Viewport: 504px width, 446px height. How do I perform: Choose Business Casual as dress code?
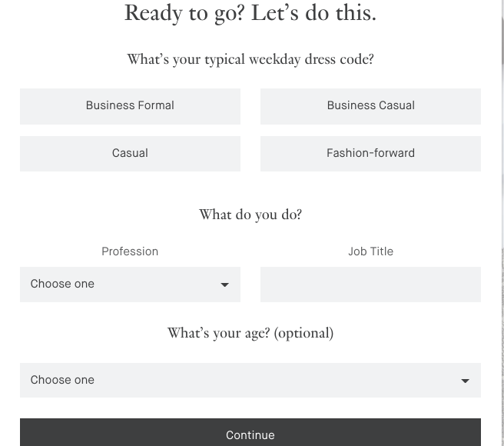(x=370, y=106)
